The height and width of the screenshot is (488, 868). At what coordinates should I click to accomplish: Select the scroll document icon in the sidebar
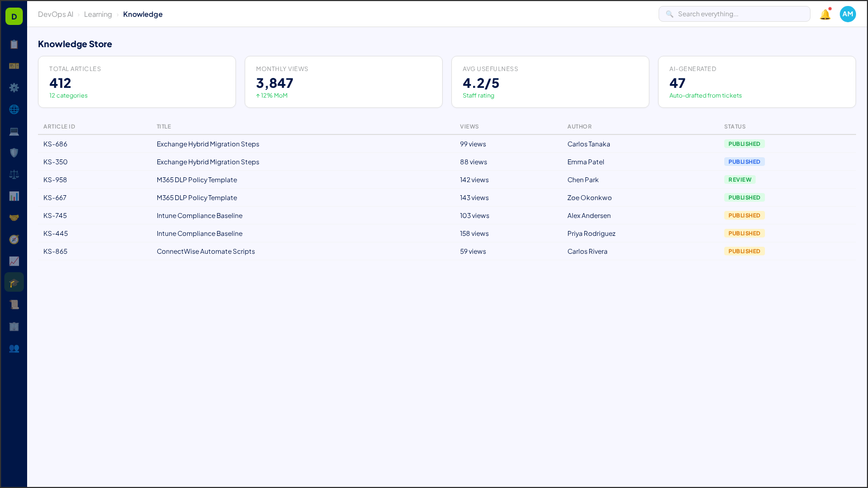[x=14, y=304]
